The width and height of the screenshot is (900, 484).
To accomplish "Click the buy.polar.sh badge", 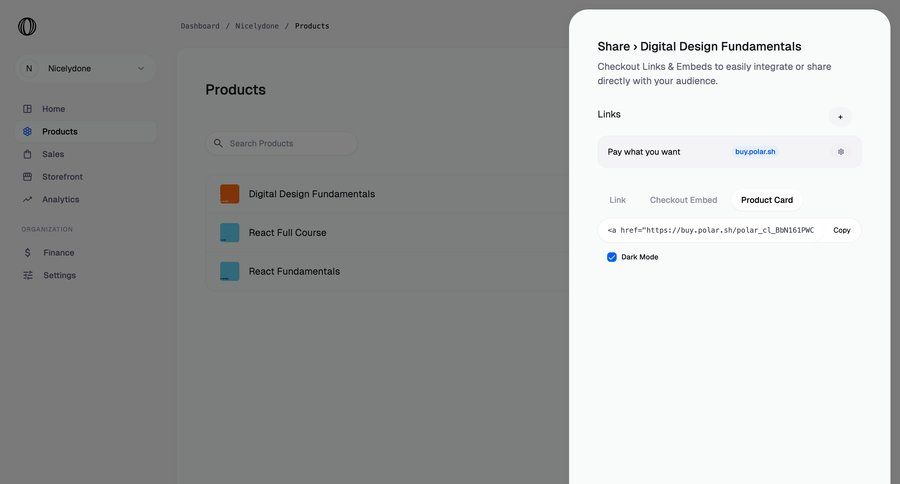I will tap(755, 152).
